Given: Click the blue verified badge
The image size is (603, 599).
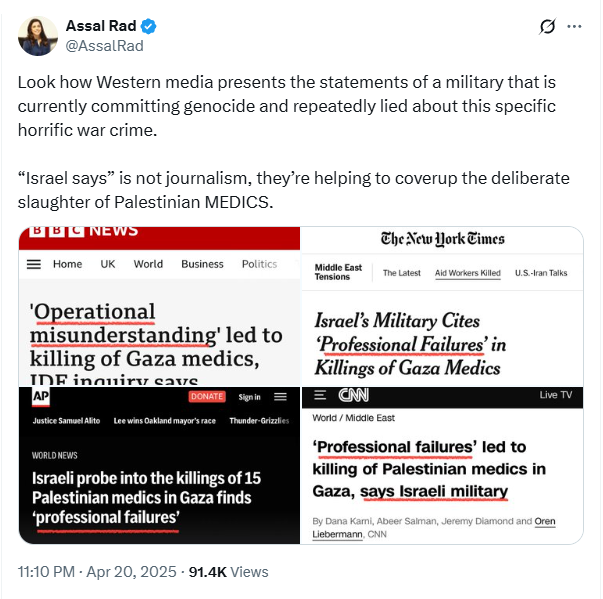Looking at the screenshot, I should [x=148, y=27].
